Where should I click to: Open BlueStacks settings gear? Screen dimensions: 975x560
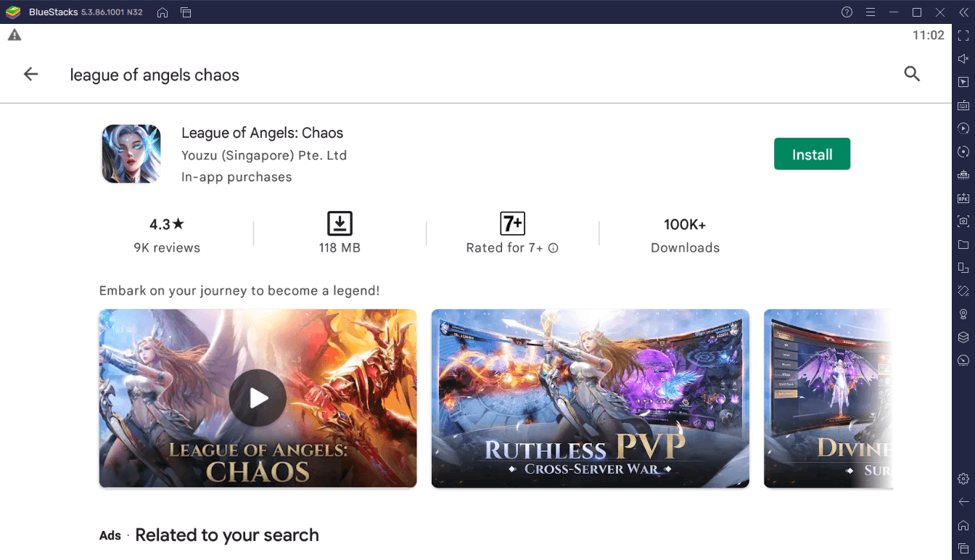coord(963,479)
